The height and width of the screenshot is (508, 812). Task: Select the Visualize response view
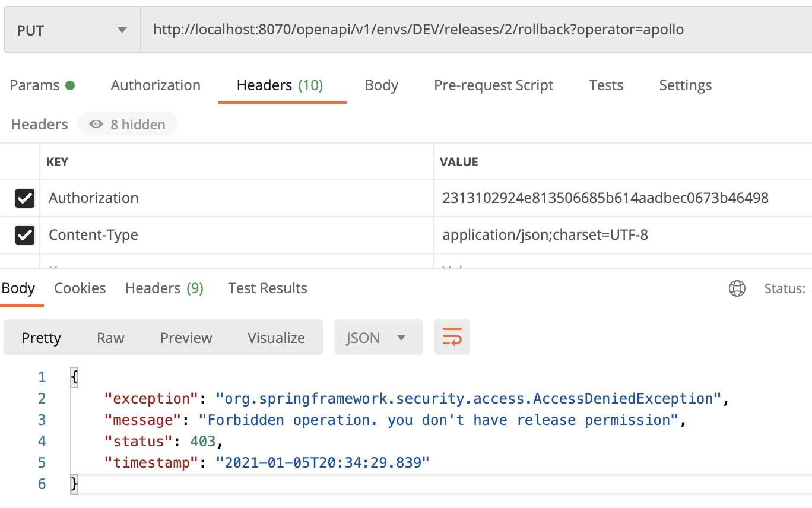[x=276, y=337]
